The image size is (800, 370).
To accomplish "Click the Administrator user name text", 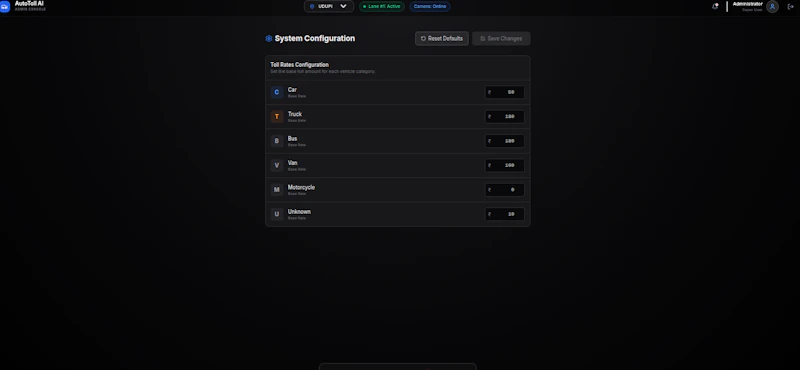I will (747, 4).
